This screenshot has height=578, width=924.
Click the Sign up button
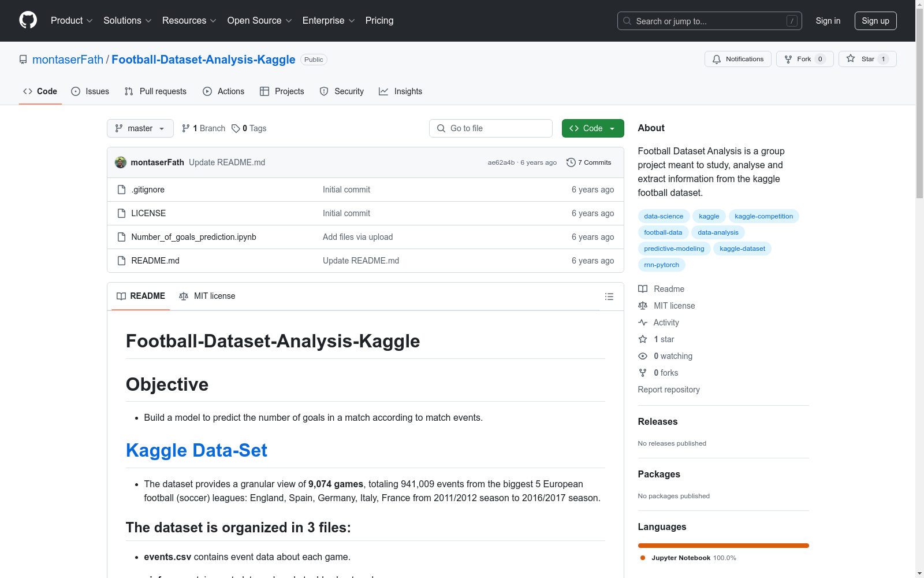(x=875, y=21)
